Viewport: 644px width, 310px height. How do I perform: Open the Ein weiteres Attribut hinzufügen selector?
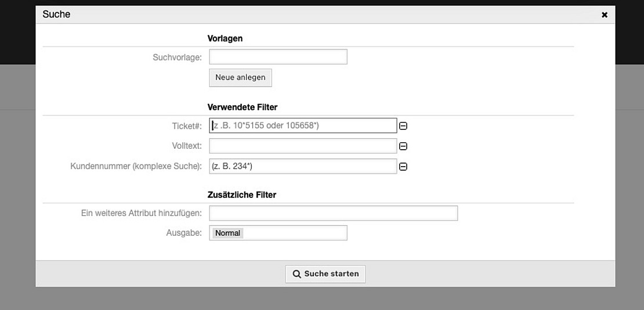[333, 213]
